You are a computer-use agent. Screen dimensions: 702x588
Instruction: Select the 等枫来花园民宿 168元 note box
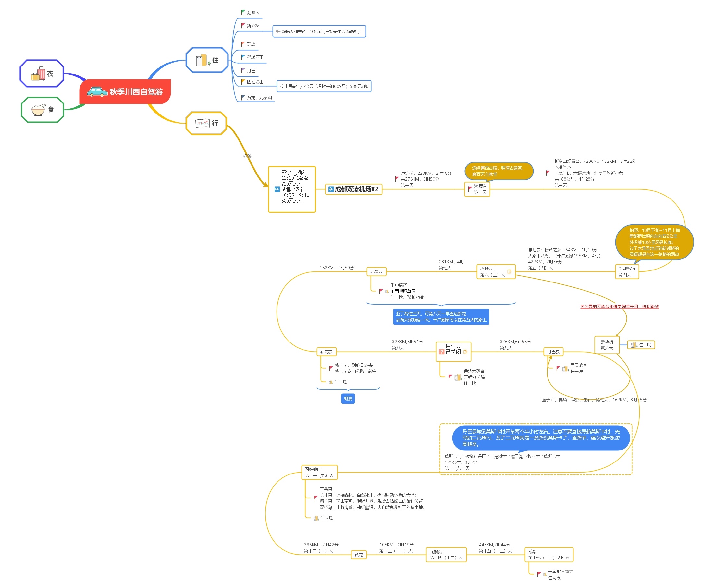coord(319,31)
